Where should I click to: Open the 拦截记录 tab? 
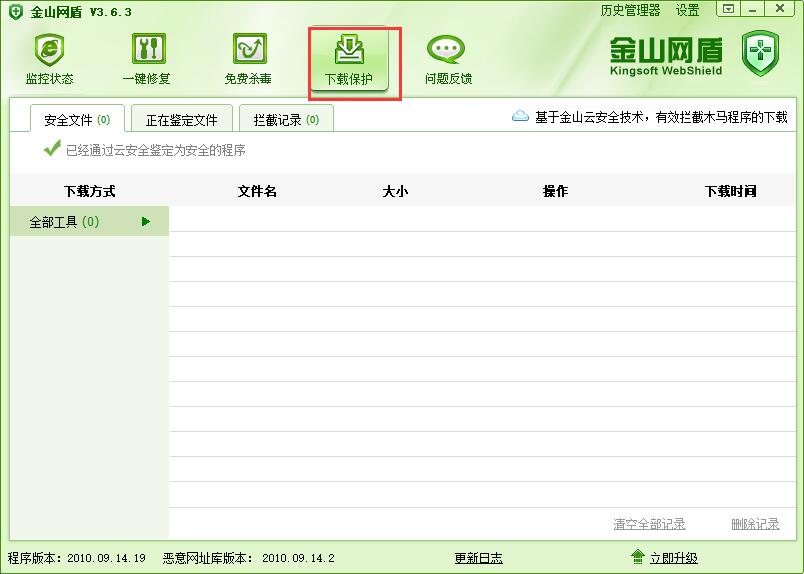[x=286, y=120]
